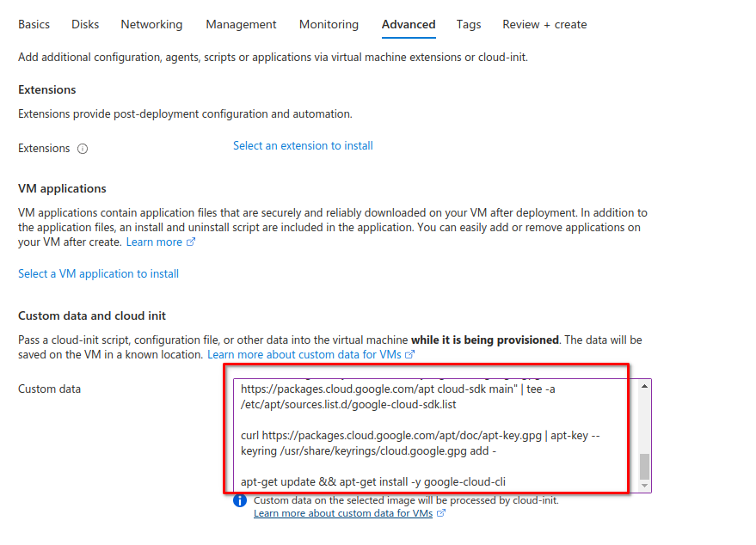
Task: Click the external-link icon above the Custom data box
Action: point(410,354)
